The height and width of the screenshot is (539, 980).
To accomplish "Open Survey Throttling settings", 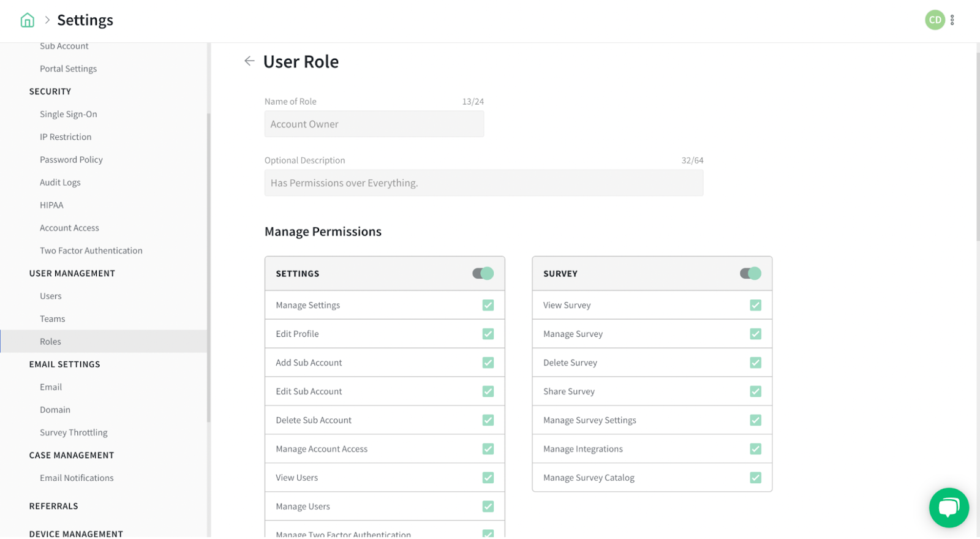I will (73, 432).
